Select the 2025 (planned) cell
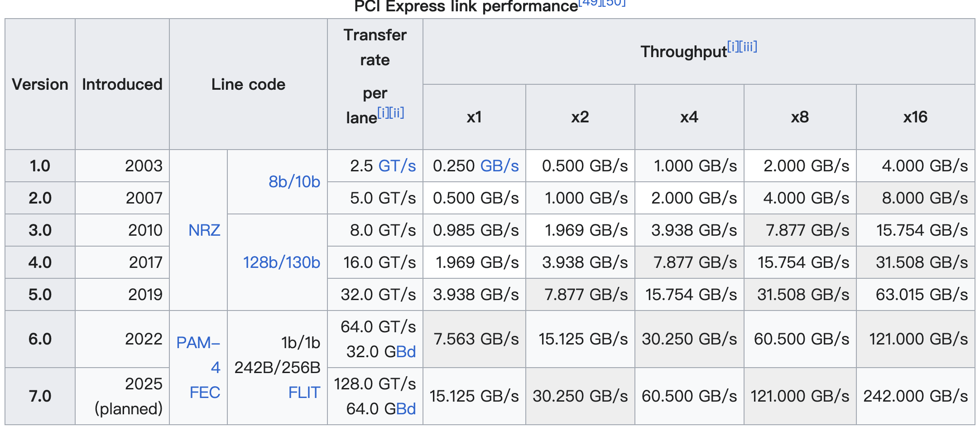This screenshot has height=427, width=980. tap(129, 396)
